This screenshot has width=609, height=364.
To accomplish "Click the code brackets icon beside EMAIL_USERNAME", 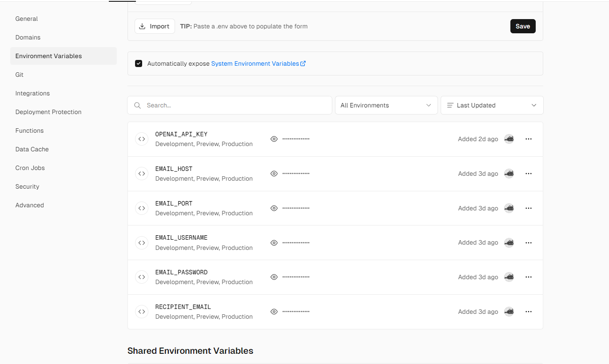I will [x=142, y=243].
